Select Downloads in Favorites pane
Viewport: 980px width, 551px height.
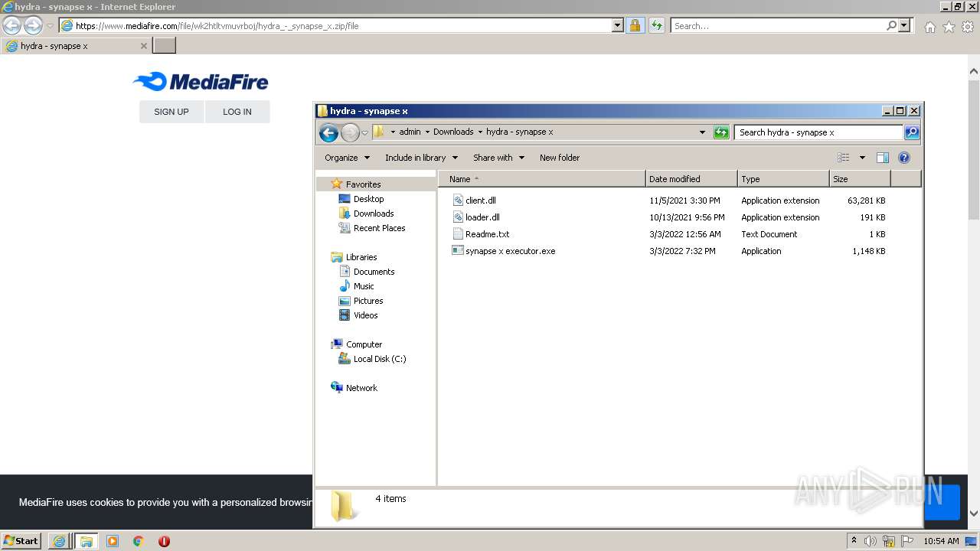pyautogui.click(x=374, y=214)
